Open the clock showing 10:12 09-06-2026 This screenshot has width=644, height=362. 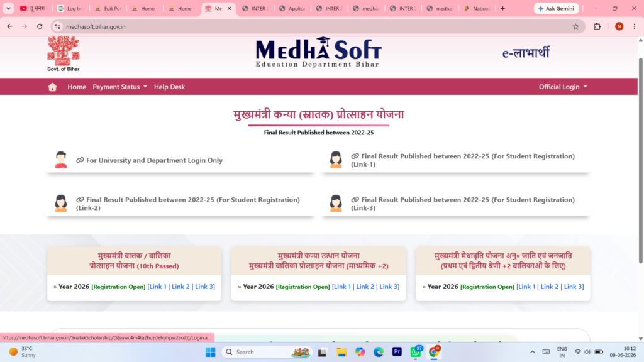coord(623,352)
